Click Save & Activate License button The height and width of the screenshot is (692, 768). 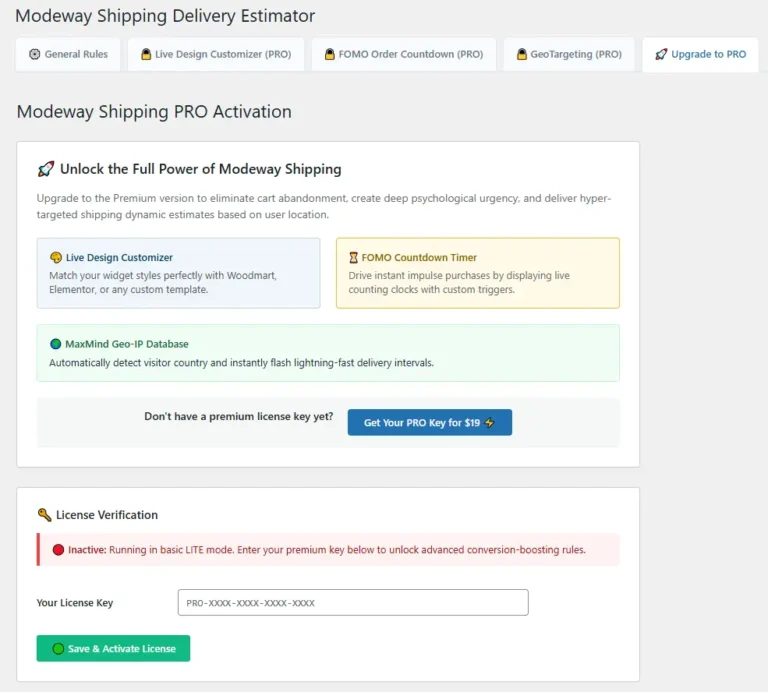click(113, 648)
